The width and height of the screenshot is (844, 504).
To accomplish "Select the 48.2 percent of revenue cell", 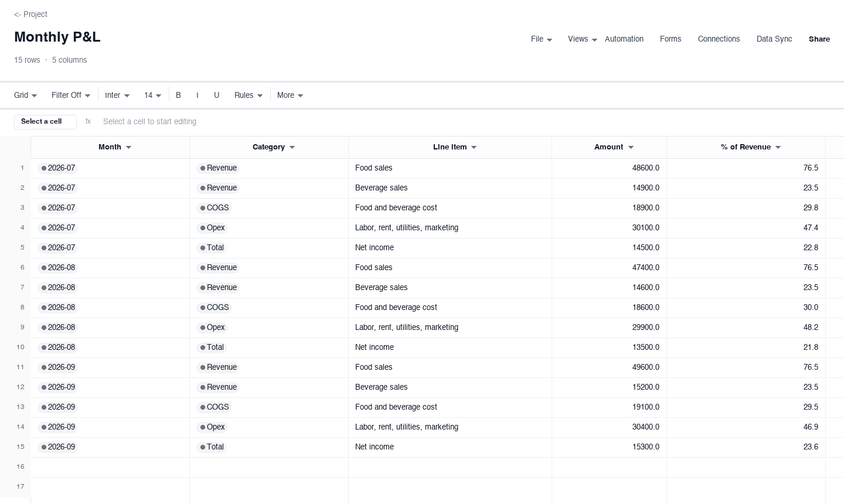I will (x=746, y=328).
